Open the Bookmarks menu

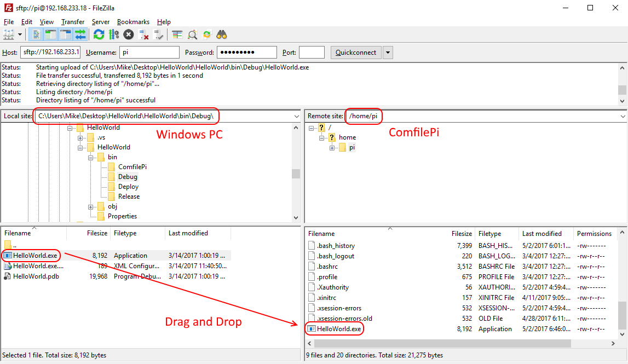pos(133,22)
